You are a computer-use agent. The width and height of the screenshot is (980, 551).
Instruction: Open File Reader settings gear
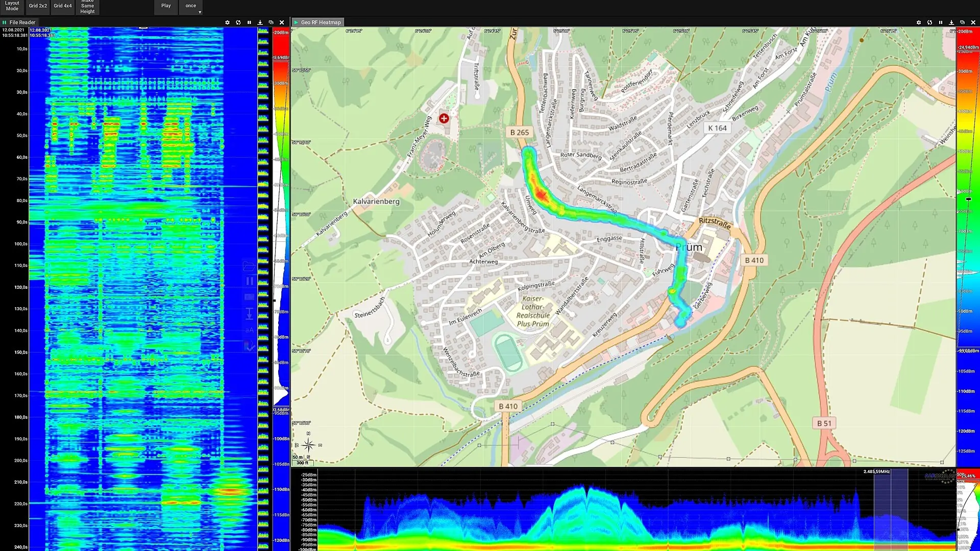coord(227,22)
